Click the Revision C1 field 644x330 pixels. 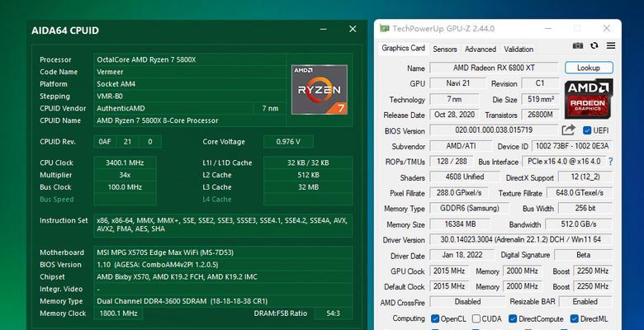pyautogui.click(x=540, y=83)
